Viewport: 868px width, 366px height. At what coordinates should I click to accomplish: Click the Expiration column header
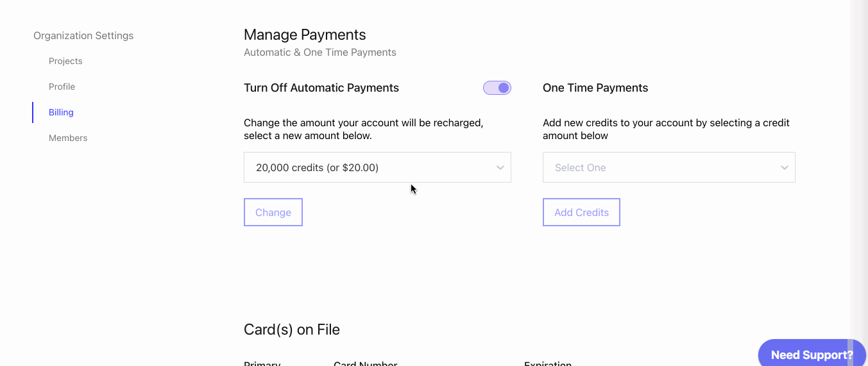[x=547, y=363]
